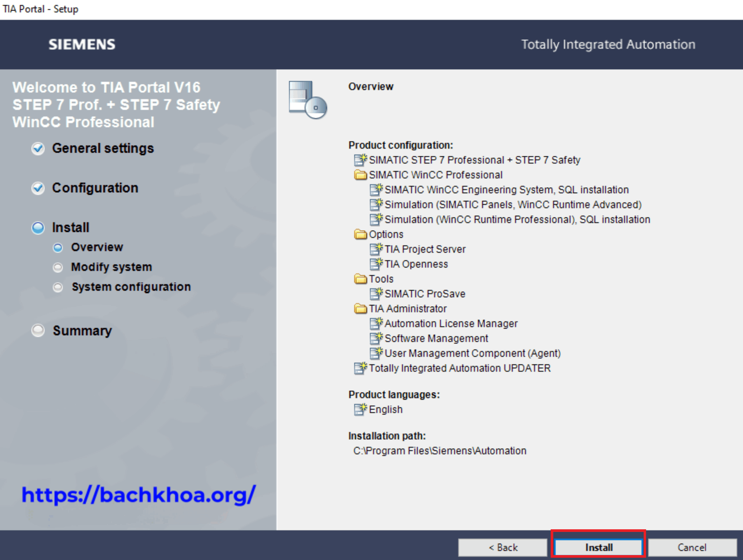Image resolution: width=743 pixels, height=560 pixels.
Task: Click the Configuration checkmark indicator
Action: click(38, 188)
